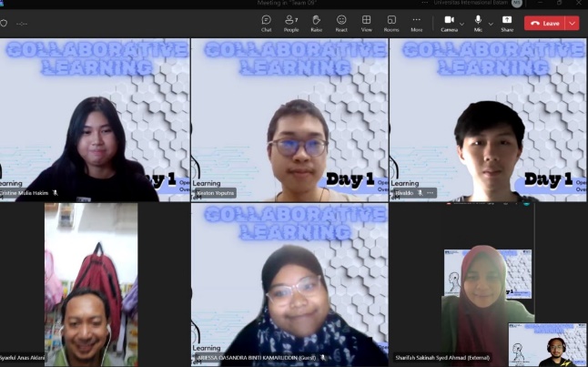This screenshot has width=588, height=367.
Task: Toggle the Camera on or off
Action: pyautogui.click(x=449, y=24)
